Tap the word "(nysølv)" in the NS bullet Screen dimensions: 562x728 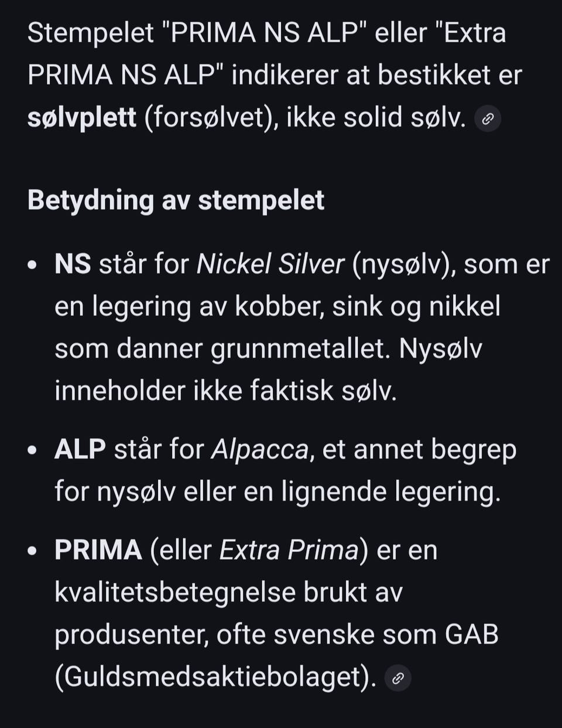pyautogui.click(x=404, y=264)
